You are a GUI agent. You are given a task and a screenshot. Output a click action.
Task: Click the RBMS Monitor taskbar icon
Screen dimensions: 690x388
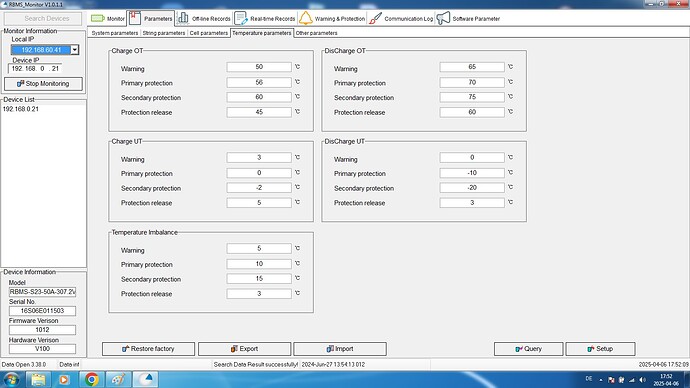click(145, 379)
